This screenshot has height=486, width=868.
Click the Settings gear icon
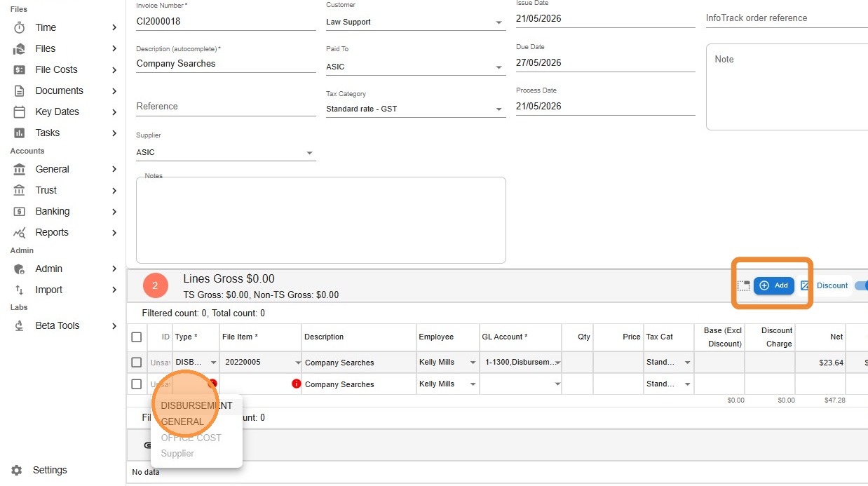tap(17, 470)
